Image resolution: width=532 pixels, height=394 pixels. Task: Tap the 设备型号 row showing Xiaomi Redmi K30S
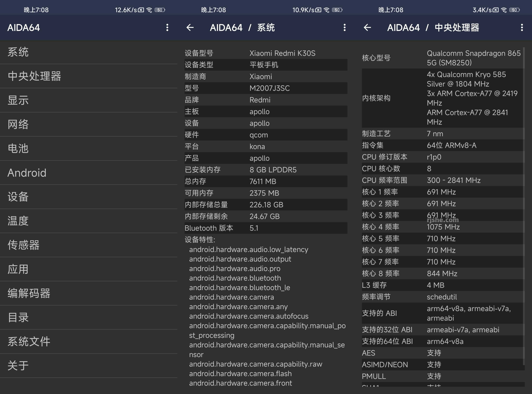[265, 53]
